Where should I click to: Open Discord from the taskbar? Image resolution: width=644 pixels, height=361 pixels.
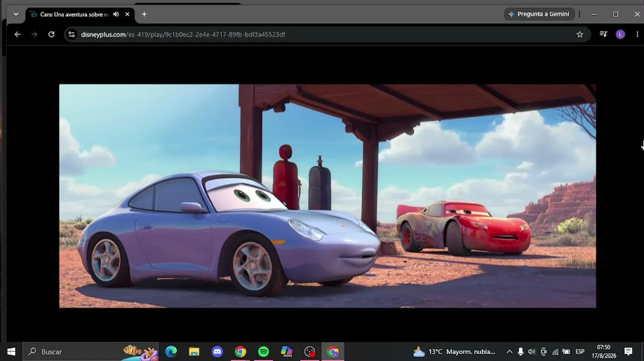point(217,351)
